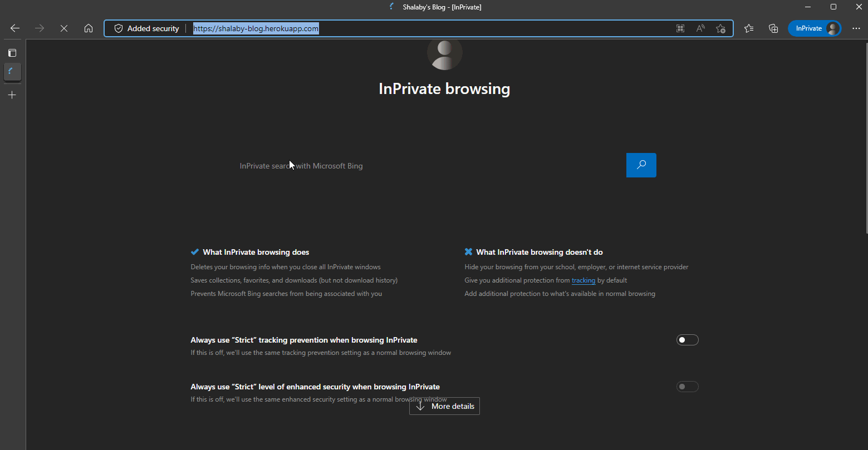Start Read aloud from the address bar
This screenshot has height=450, width=868.
click(x=700, y=28)
